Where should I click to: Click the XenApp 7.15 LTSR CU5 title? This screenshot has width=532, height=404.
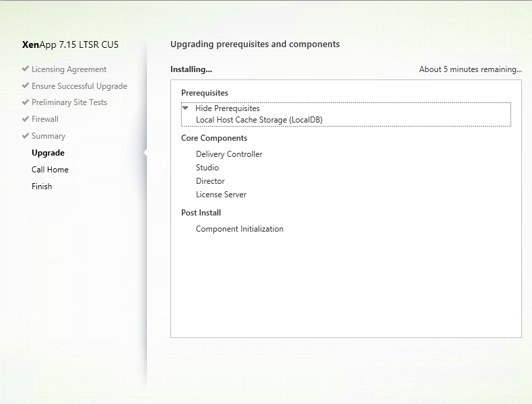pyautogui.click(x=70, y=44)
